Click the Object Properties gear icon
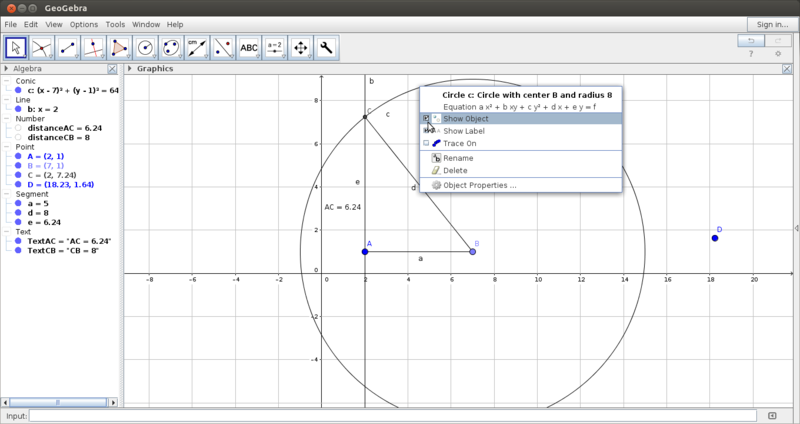The height and width of the screenshot is (424, 800). [436, 185]
